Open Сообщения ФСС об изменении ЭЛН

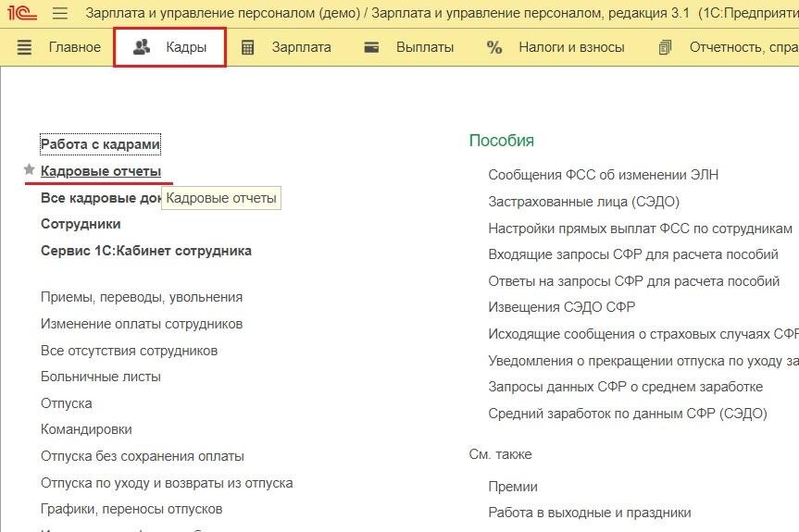pyautogui.click(x=604, y=175)
